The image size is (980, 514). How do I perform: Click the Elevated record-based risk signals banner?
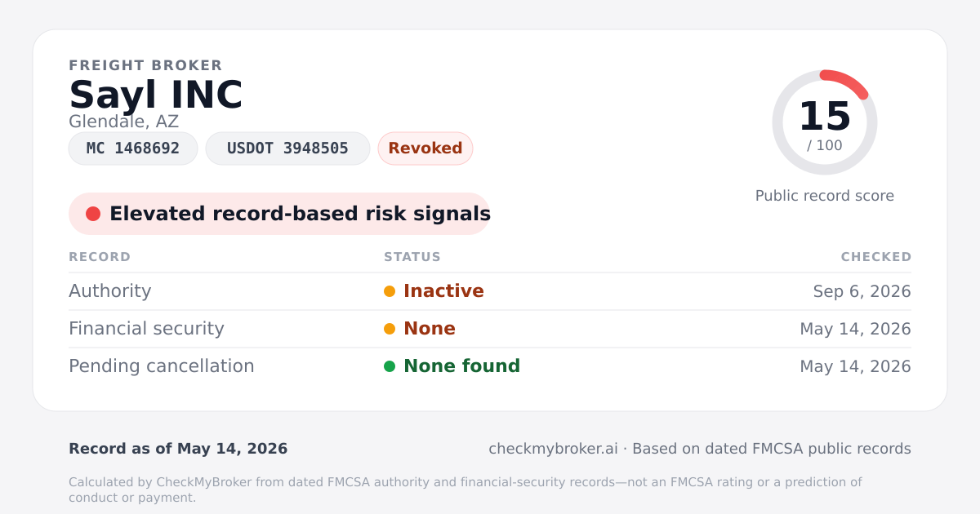point(279,214)
